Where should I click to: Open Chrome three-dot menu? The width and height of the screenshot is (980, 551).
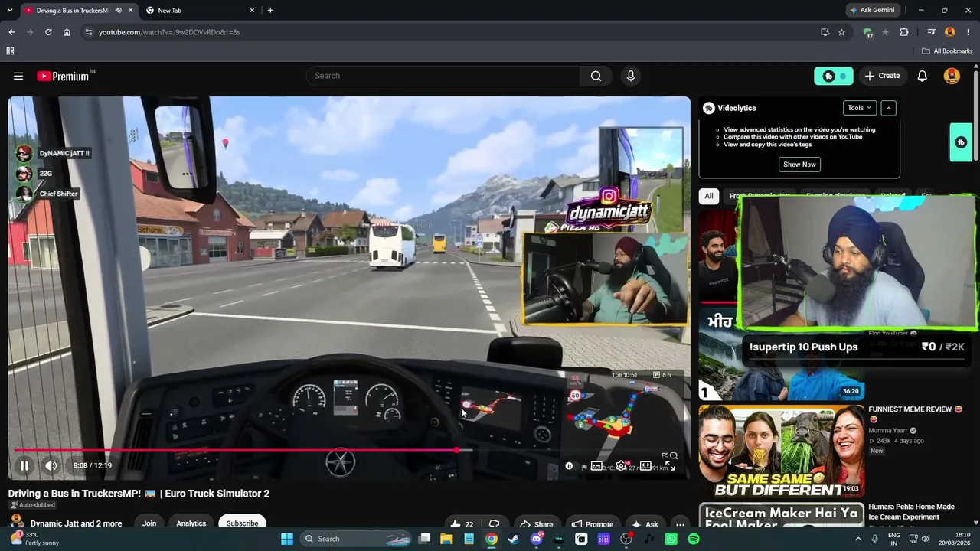pyautogui.click(x=967, y=32)
